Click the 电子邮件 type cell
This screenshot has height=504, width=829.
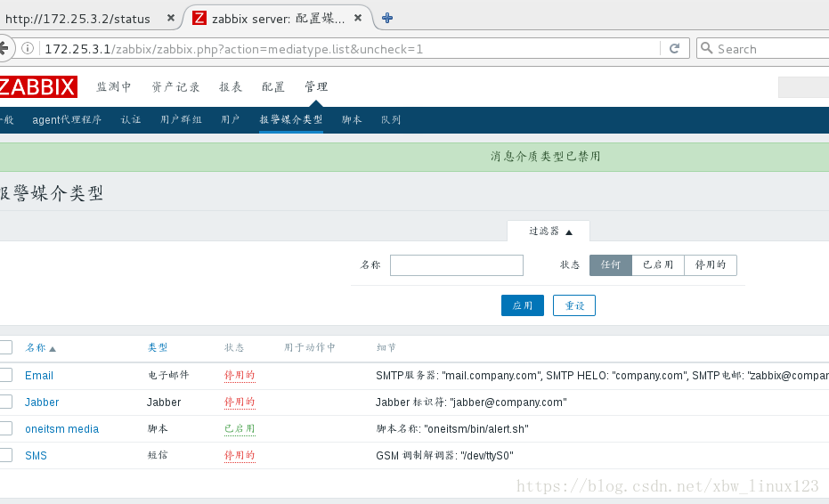(x=168, y=375)
